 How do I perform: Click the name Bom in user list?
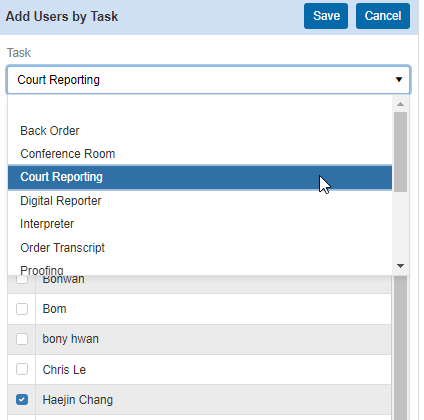[x=54, y=309]
